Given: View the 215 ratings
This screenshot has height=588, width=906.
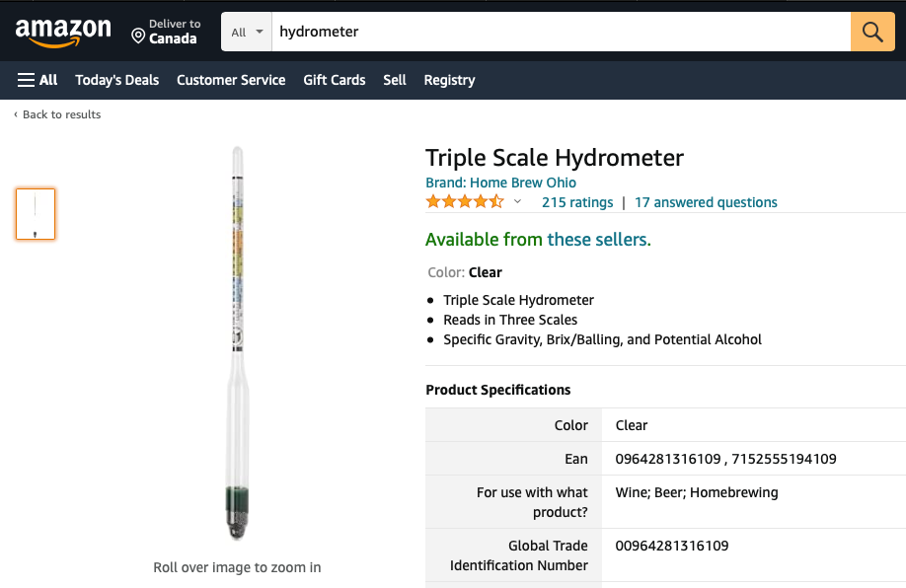Looking at the screenshot, I should click(x=577, y=202).
